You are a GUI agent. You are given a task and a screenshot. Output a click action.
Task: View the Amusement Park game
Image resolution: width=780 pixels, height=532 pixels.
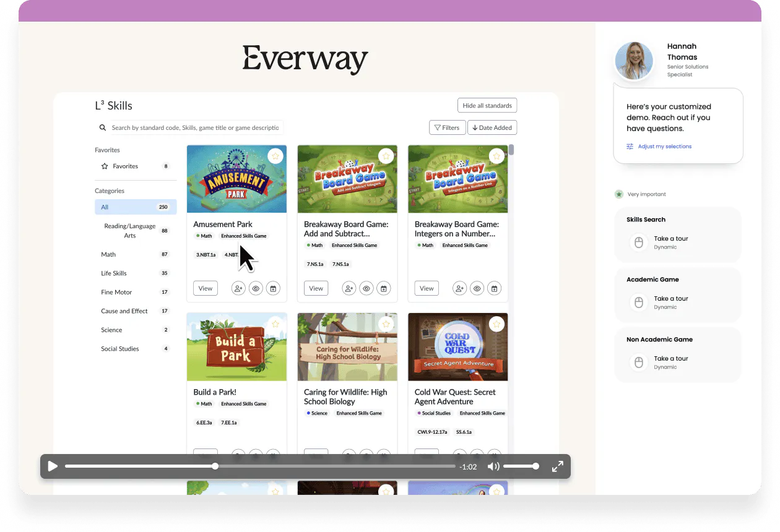[x=206, y=288]
